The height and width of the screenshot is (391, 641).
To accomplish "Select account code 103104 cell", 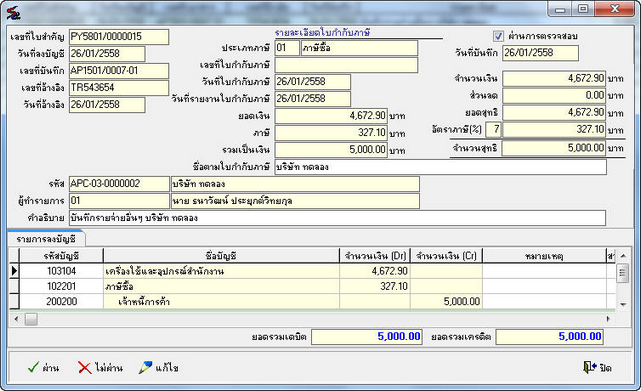I will point(61,271).
